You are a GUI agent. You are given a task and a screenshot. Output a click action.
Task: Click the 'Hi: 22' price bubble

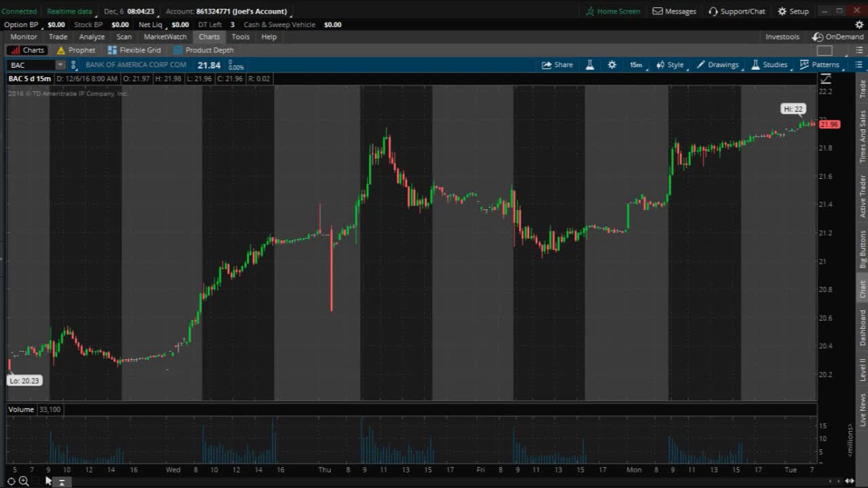tap(793, 109)
